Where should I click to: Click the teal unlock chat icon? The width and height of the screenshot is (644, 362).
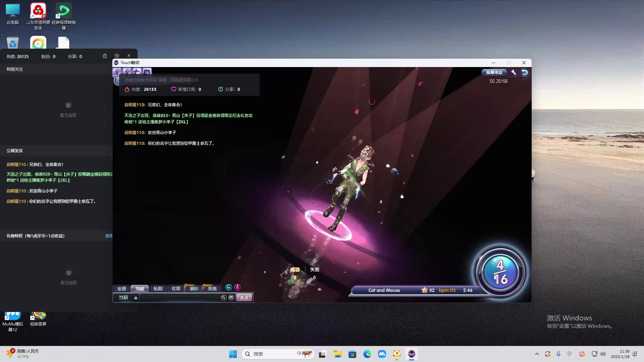[229, 288]
